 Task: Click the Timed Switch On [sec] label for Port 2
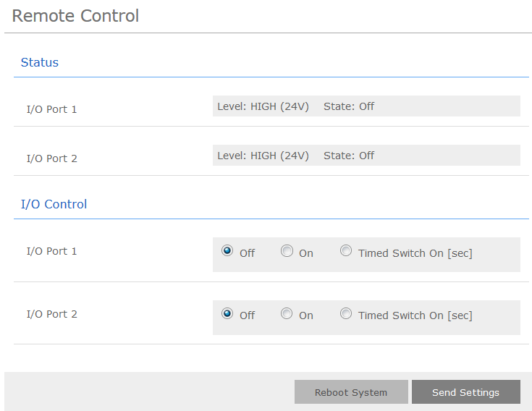pyautogui.click(x=415, y=315)
